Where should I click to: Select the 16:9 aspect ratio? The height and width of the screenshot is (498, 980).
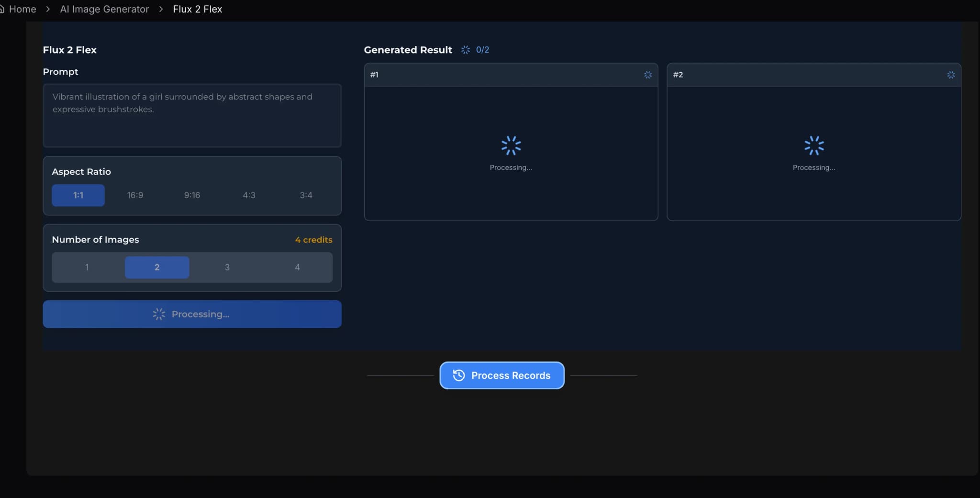135,195
